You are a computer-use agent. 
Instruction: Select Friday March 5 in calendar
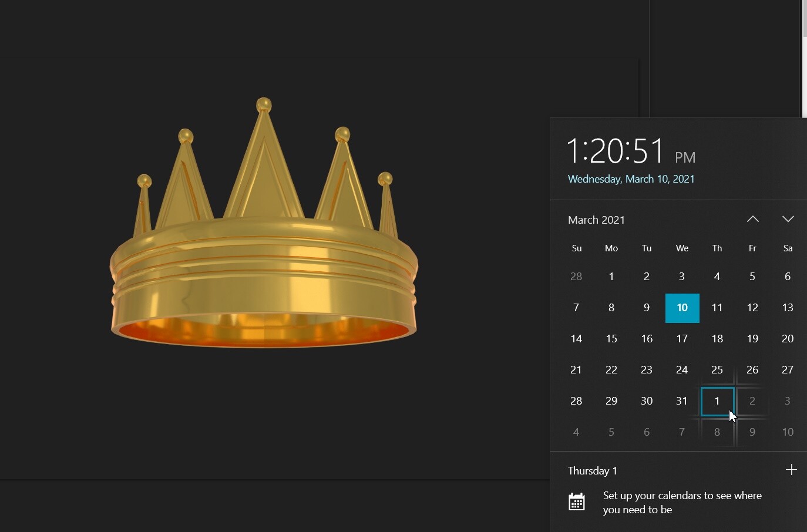(752, 277)
